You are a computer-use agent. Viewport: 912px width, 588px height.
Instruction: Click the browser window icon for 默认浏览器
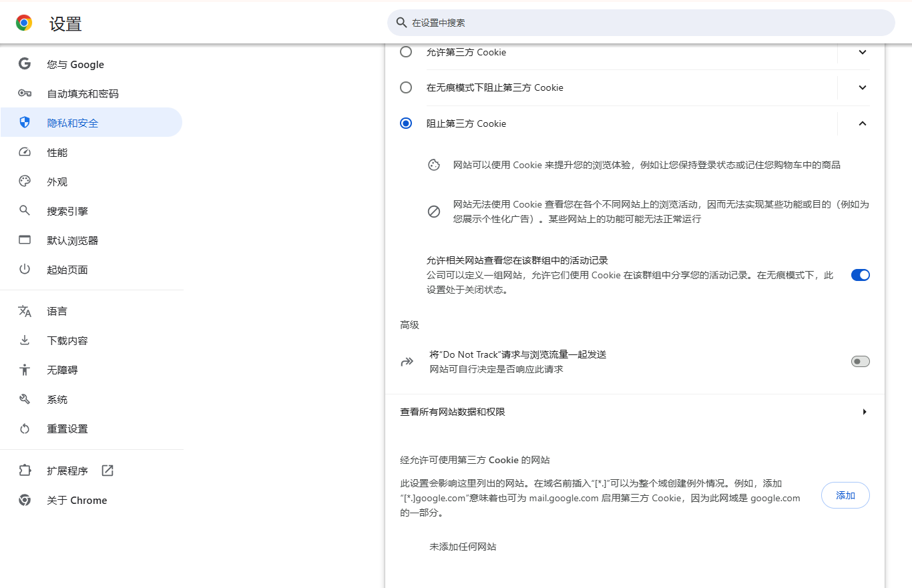[x=25, y=240]
